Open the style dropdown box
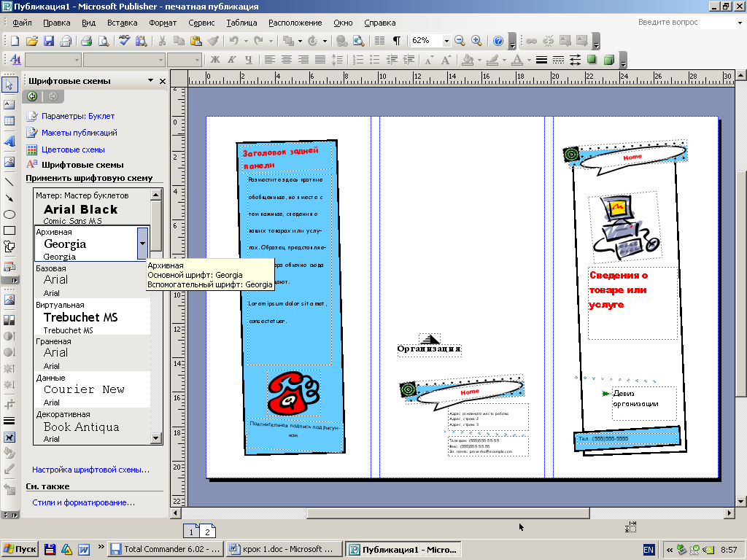The width and height of the screenshot is (747, 560). point(77,60)
